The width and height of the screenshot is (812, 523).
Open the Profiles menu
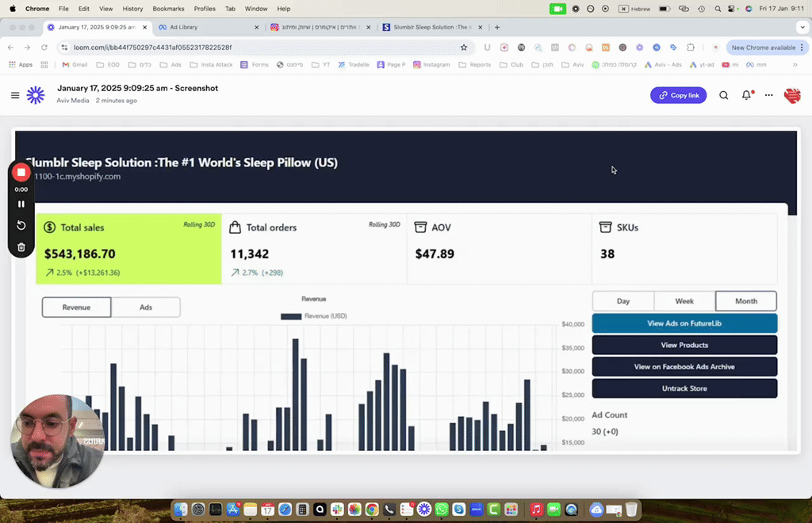coord(205,9)
